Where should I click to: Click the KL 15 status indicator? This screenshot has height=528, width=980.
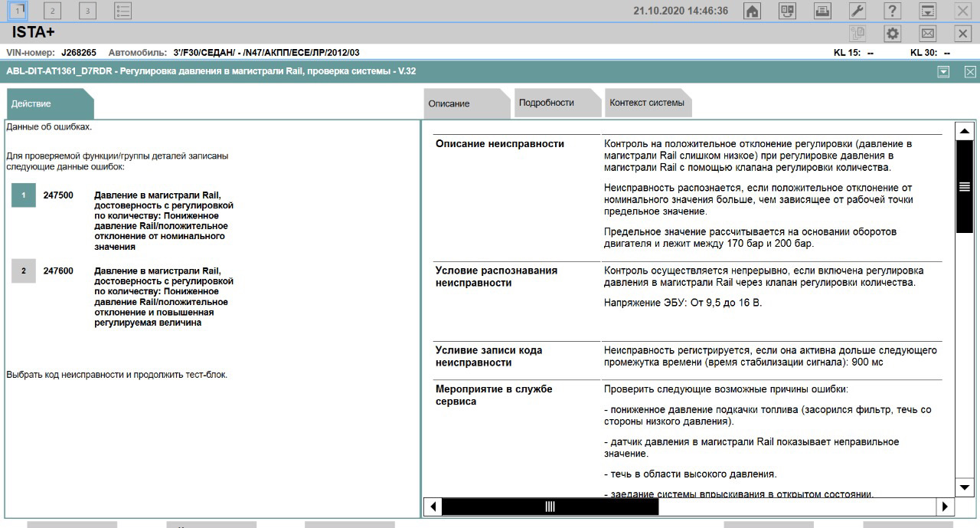tap(853, 53)
